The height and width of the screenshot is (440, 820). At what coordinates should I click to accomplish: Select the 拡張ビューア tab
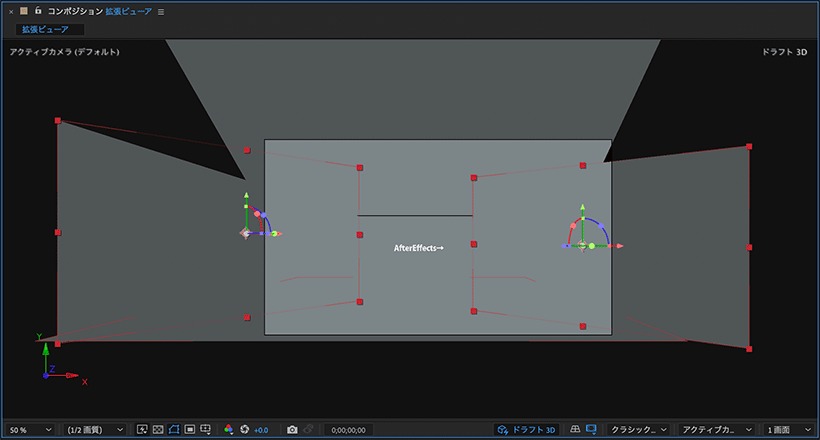(45, 29)
